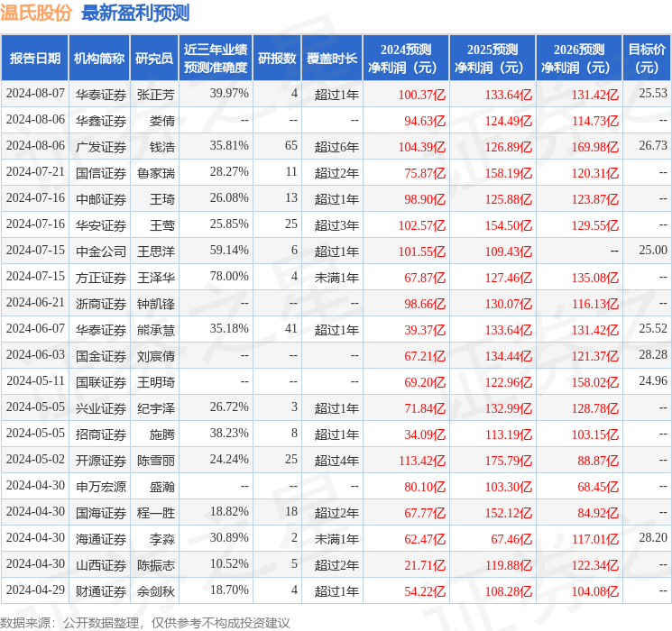Image resolution: width=672 pixels, height=631 pixels.
Task: Click target price 28.20
Action: 653,537
